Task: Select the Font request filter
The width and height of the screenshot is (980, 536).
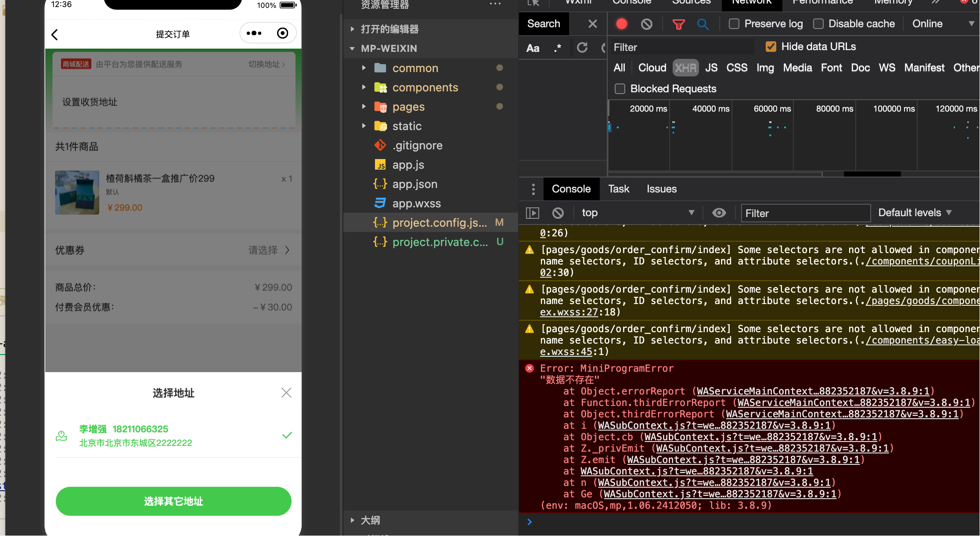Action: tap(831, 68)
